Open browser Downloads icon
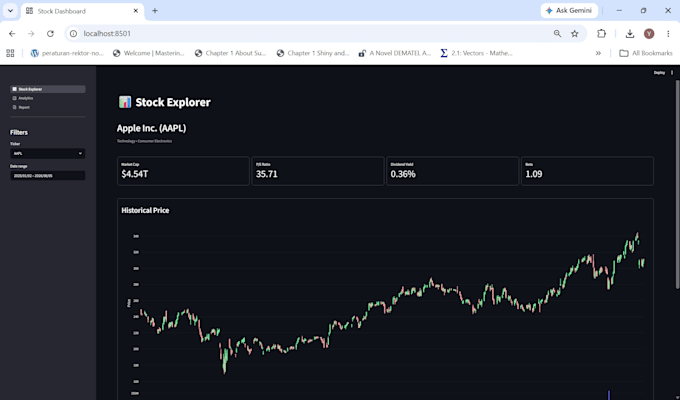This screenshot has height=400, width=680. point(630,33)
